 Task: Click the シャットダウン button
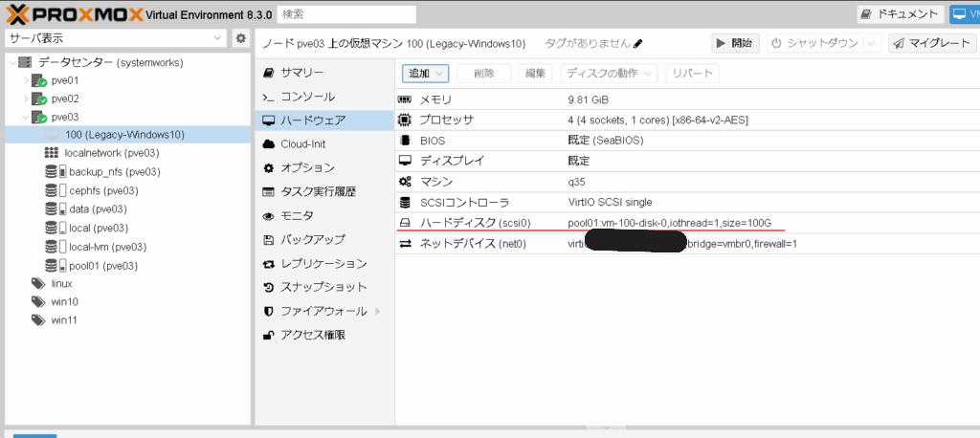click(814, 43)
